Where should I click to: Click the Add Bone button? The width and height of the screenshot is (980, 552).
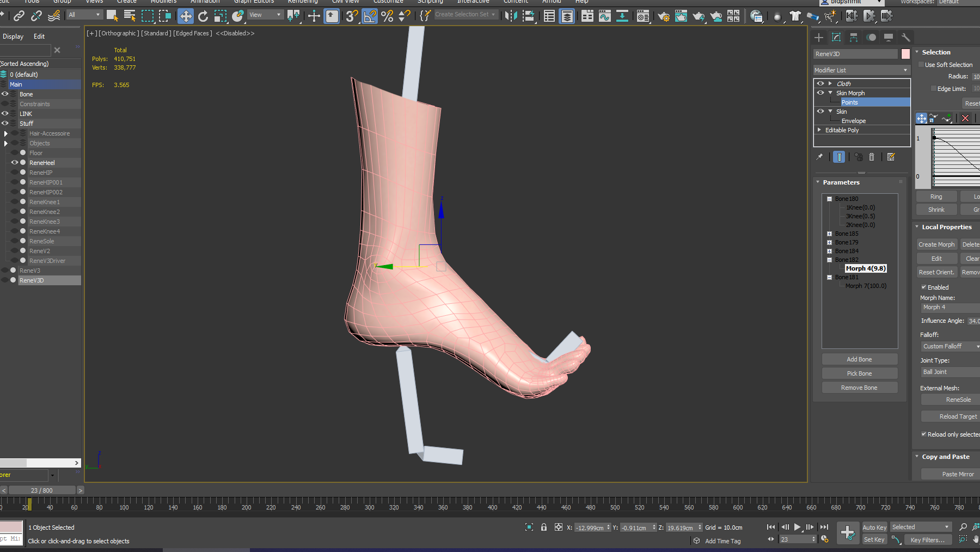[859, 359]
